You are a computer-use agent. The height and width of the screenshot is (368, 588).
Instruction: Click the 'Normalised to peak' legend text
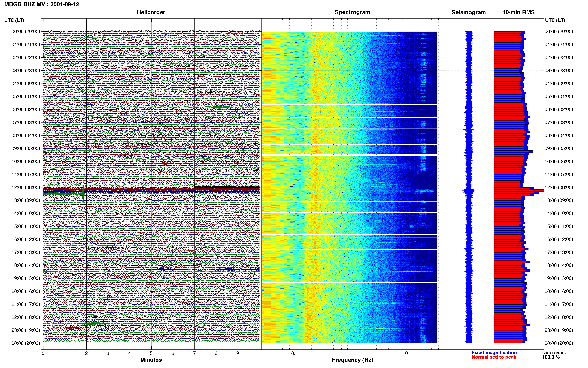tap(494, 357)
